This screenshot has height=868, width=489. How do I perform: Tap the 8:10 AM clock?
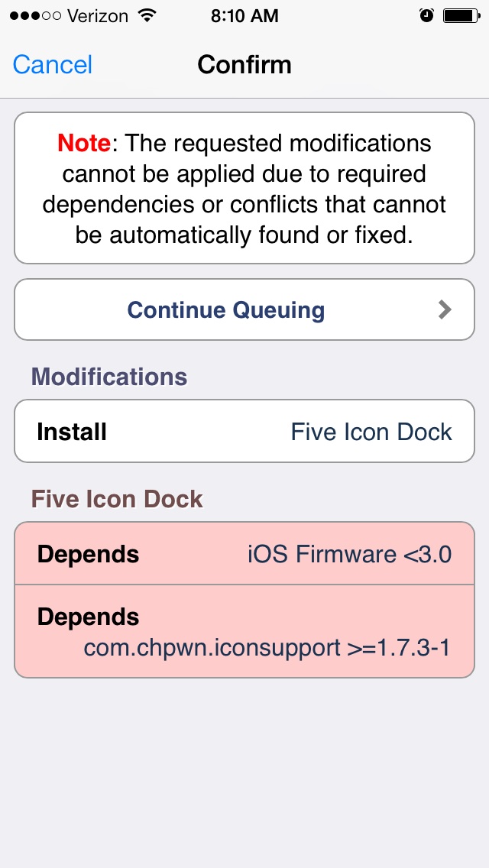[x=244, y=16]
